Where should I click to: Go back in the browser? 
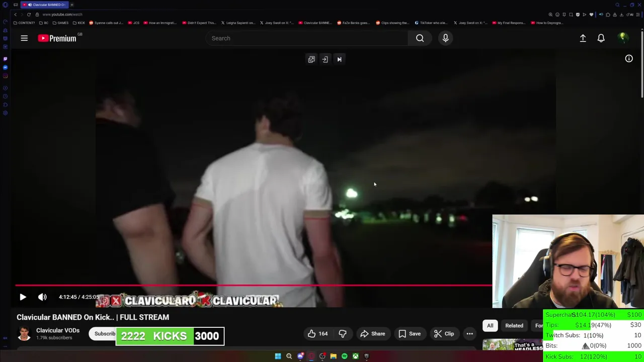(x=15, y=15)
